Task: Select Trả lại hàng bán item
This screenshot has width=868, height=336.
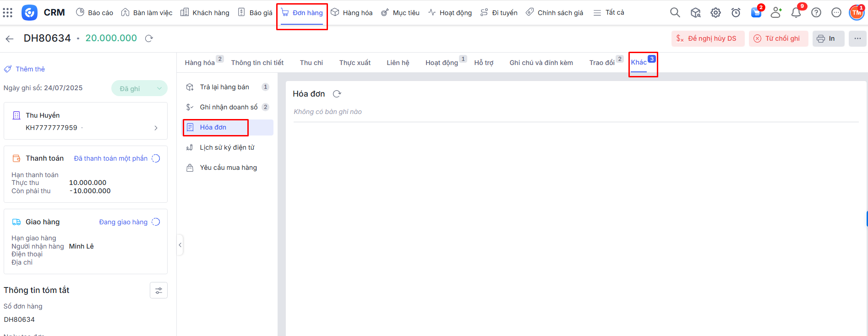Action: tap(224, 87)
